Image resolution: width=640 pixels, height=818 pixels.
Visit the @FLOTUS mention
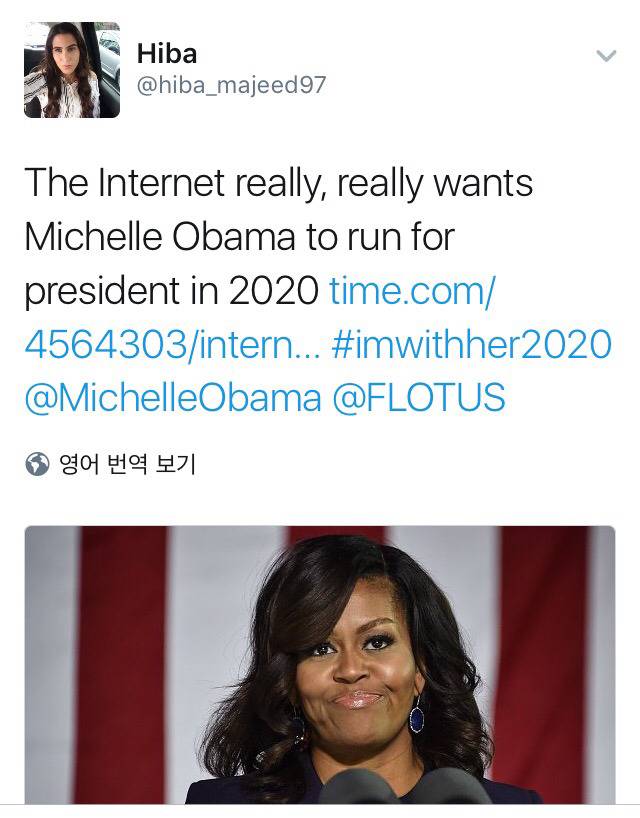point(420,398)
